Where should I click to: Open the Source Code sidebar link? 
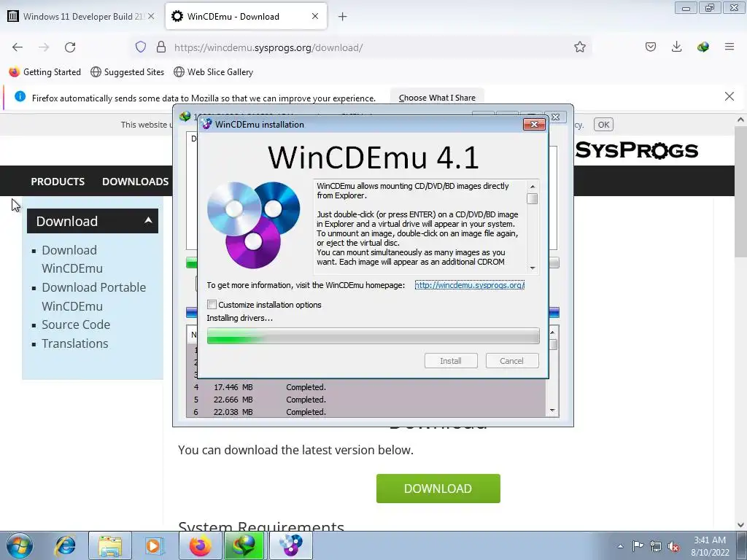76,324
